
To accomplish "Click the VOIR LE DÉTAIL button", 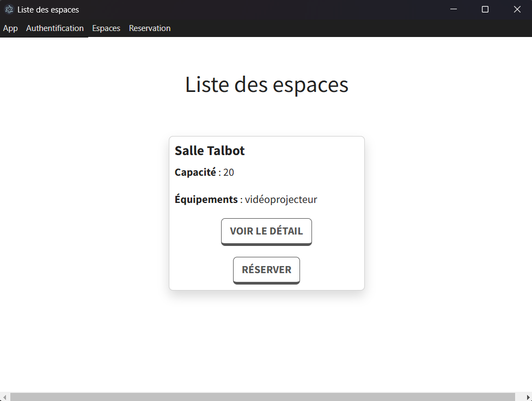I will click(266, 231).
